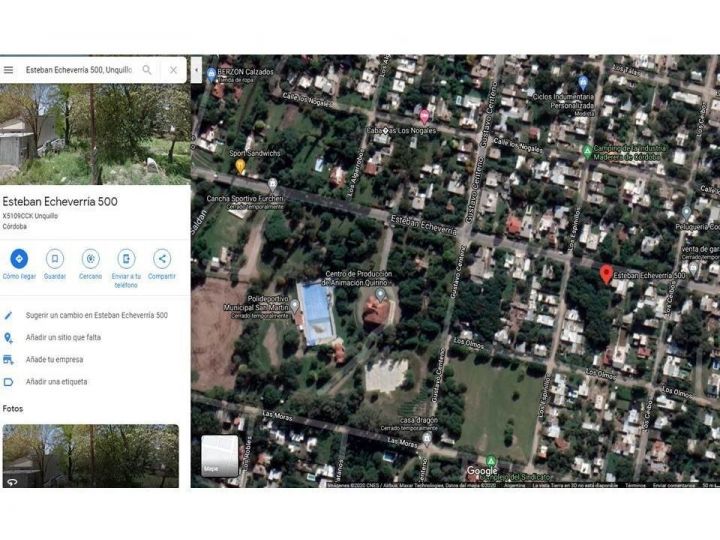Click the Peluquería marker at right edge
The image size is (720, 540).
click(686, 213)
